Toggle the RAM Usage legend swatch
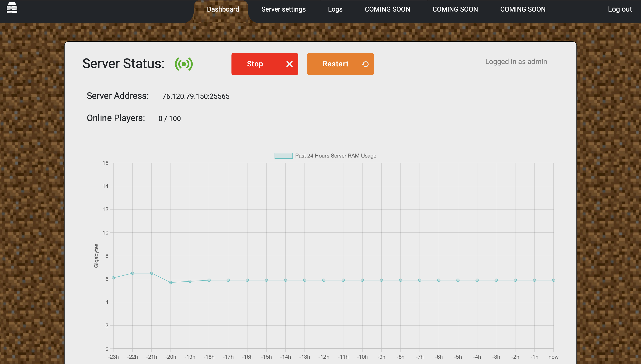This screenshot has height=364, width=641. point(284,156)
